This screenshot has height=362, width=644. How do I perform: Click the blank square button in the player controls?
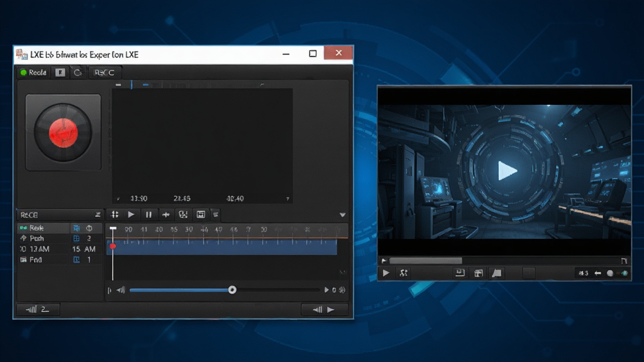(529, 273)
